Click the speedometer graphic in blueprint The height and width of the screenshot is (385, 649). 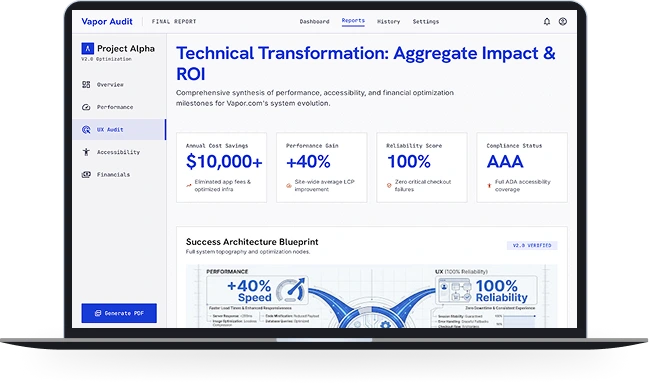(x=292, y=290)
